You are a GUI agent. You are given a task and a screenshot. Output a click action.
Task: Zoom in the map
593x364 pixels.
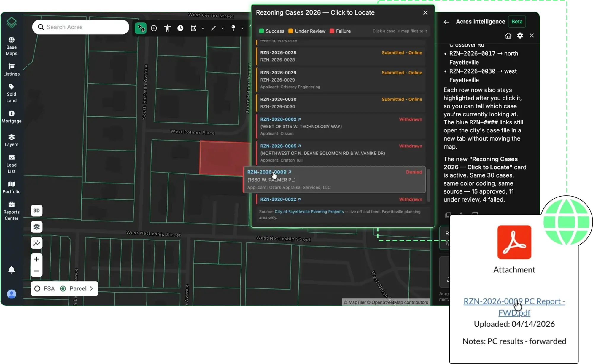pos(36,259)
